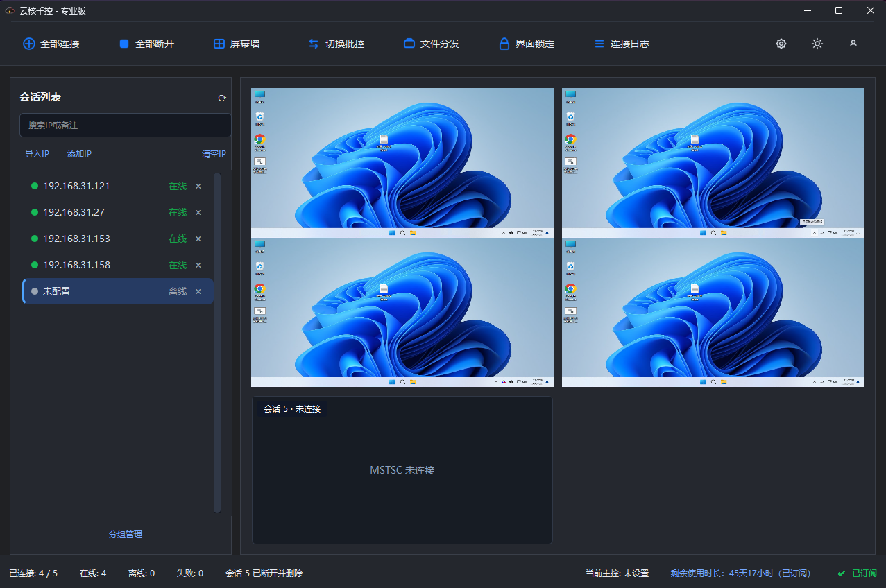This screenshot has height=588, width=886.
Task: Click the session list vertical scrollbar
Action: click(x=217, y=343)
